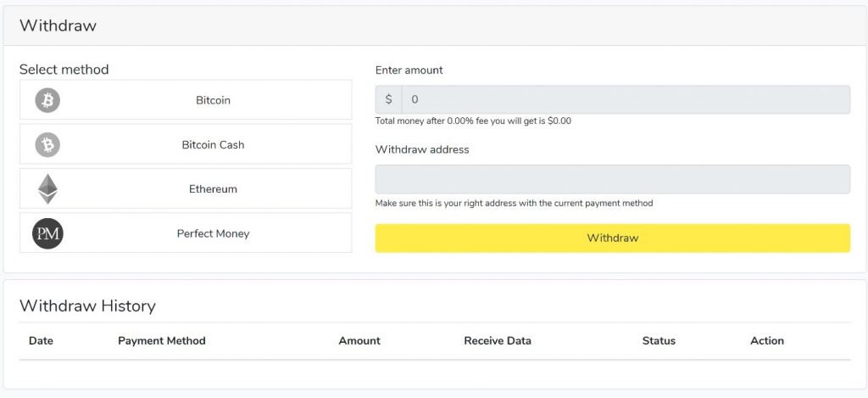Click the Receive Data column header

(498, 341)
